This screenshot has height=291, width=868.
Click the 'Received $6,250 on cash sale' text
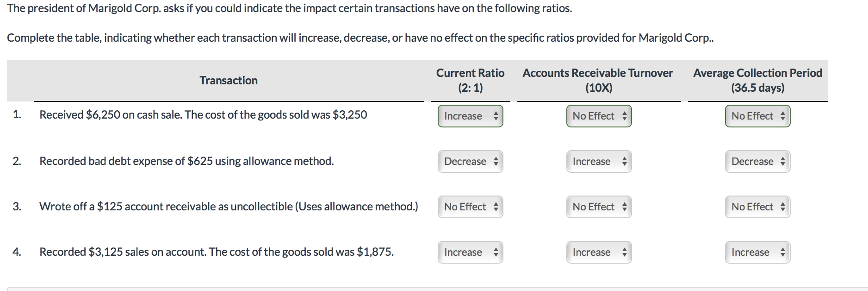(203, 114)
